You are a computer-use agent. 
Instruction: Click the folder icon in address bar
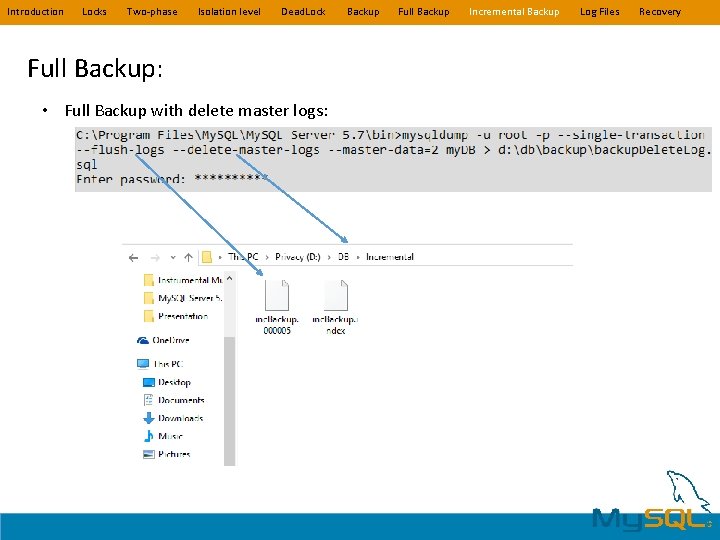click(207, 257)
